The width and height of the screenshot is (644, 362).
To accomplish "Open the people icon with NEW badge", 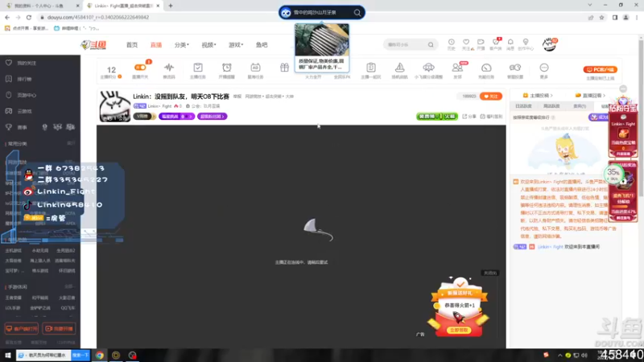I will (457, 68).
